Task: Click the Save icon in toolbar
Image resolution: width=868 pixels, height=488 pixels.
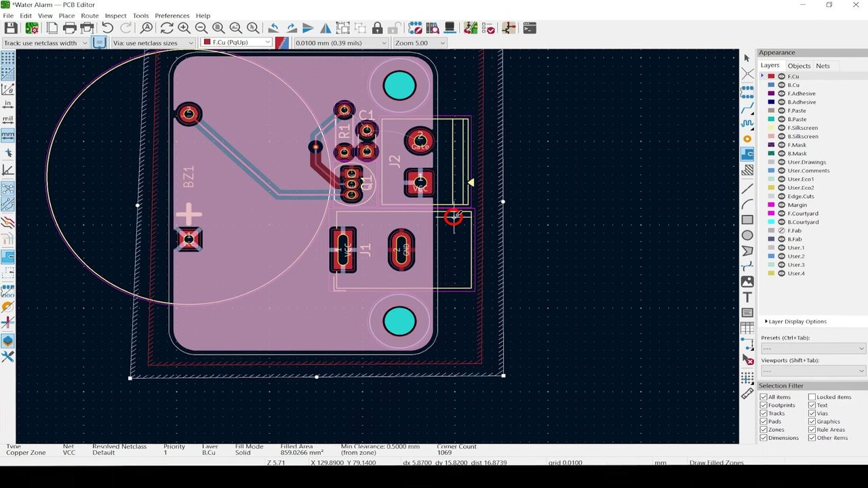Action: tap(11, 28)
